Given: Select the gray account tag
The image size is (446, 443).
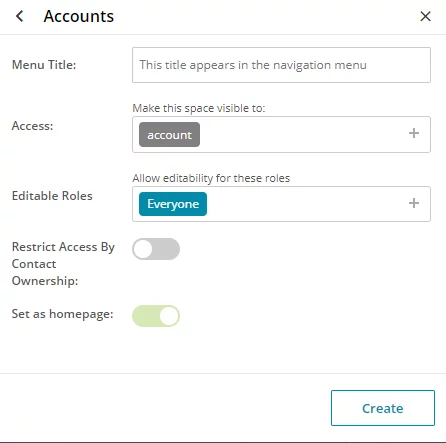Looking at the screenshot, I should tap(169, 135).
